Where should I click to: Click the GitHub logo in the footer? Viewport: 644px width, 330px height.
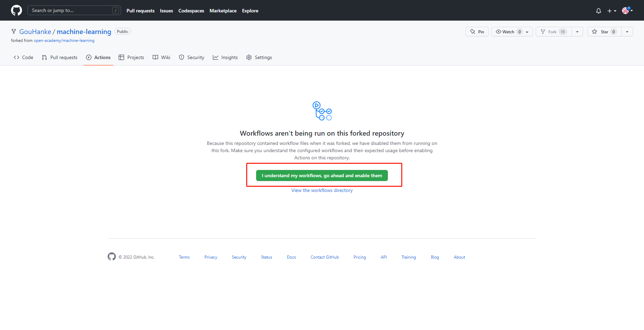[112, 257]
